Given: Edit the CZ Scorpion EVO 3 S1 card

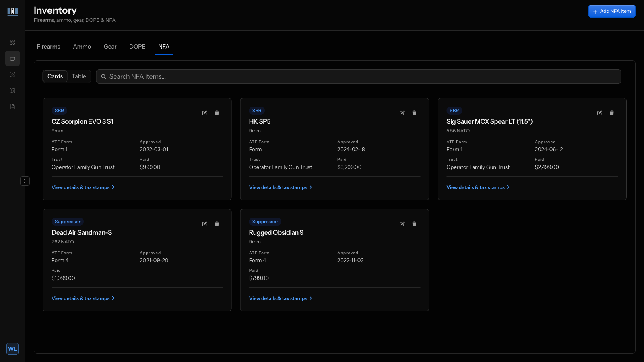Looking at the screenshot, I should 205,113.
